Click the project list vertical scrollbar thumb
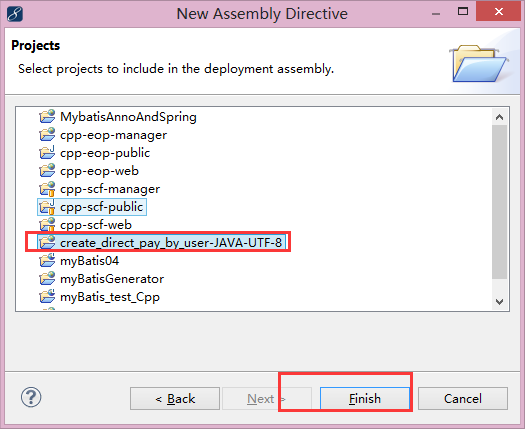Screen dimensions: 525x429 (500, 202)
